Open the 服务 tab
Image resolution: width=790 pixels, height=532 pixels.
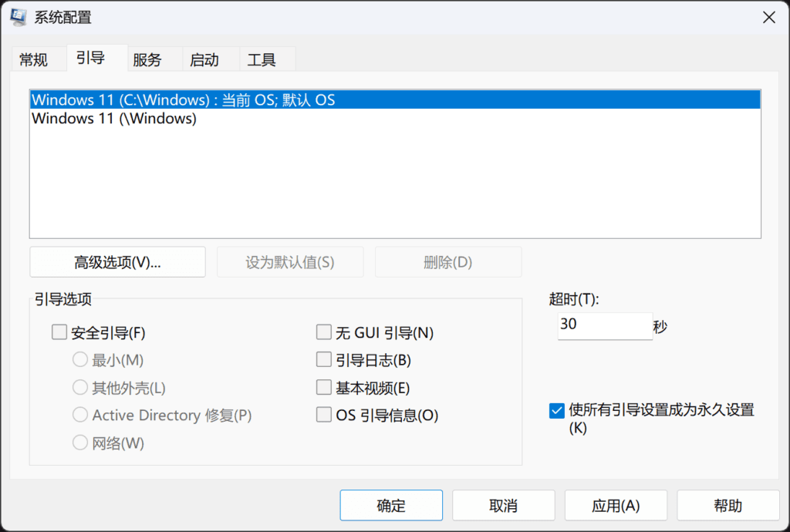(x=148, y=59)
